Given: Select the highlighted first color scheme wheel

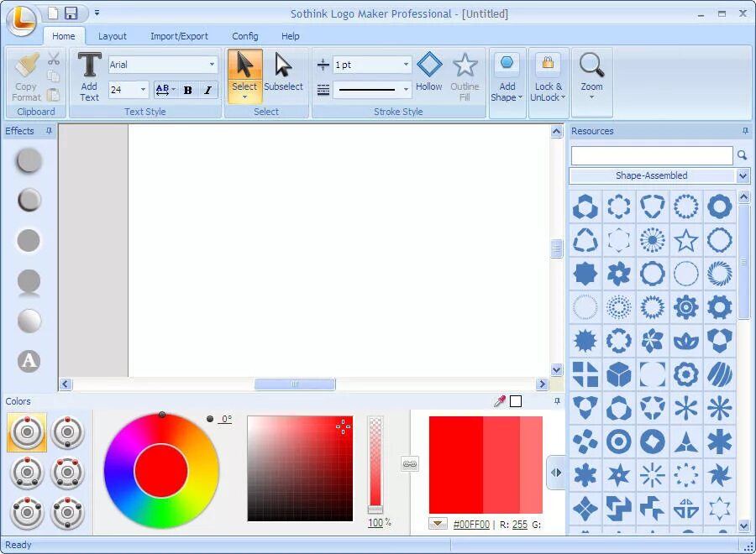Looking at the screenshot, I should tap(27, 432).
